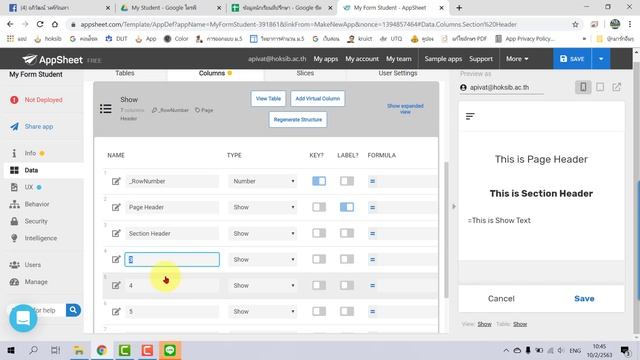
Task: Open preview app hamburger menu
Action: 470,116
